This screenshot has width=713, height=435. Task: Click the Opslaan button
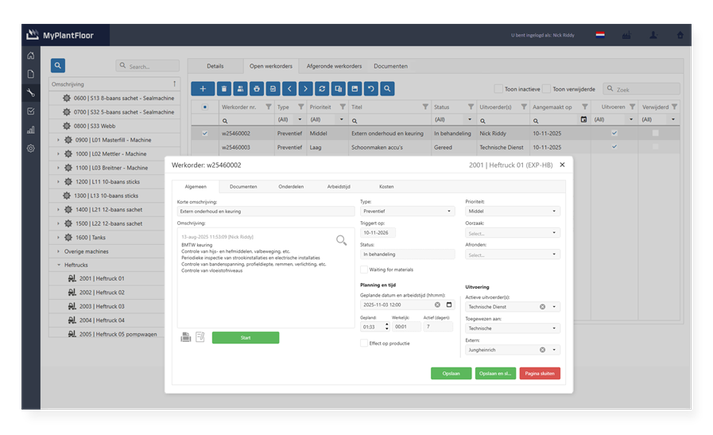451,373
